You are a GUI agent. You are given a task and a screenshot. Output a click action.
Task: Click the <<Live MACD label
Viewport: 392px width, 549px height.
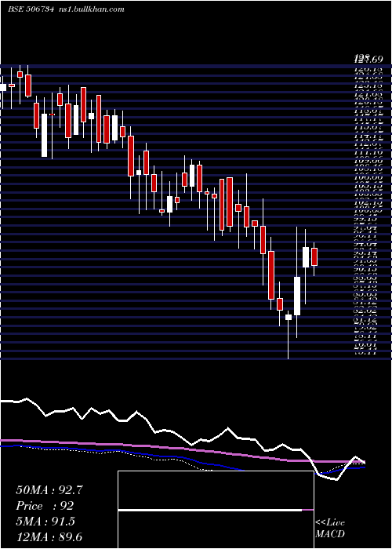pos(330,528)
